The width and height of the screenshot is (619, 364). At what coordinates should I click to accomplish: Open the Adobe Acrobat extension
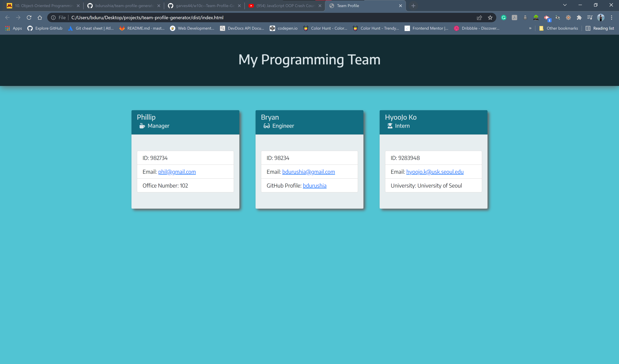tap(515, 17)
